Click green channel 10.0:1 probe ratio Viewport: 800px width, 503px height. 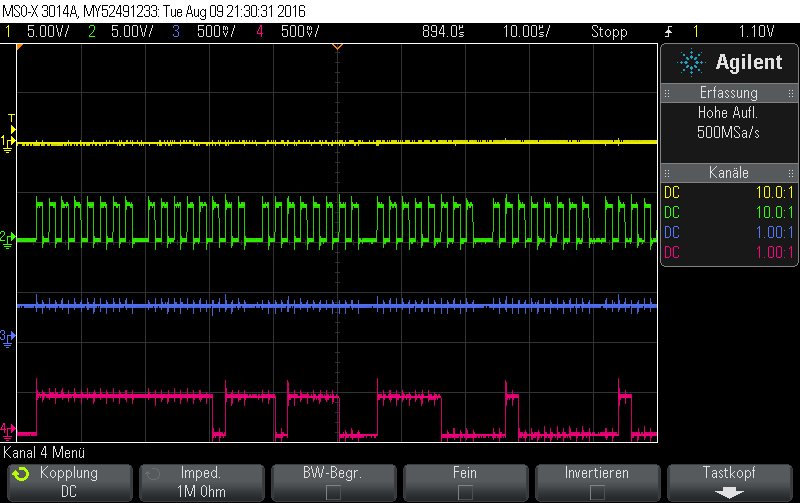[775, 212]
